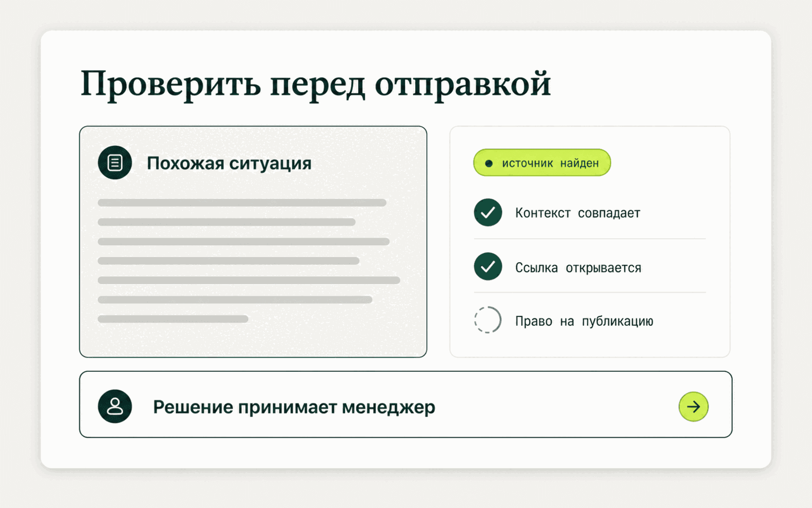Screen dimensions: 812x508
Task: Click the Решение принимает менеджер label
Action: (x=294, y=407)
